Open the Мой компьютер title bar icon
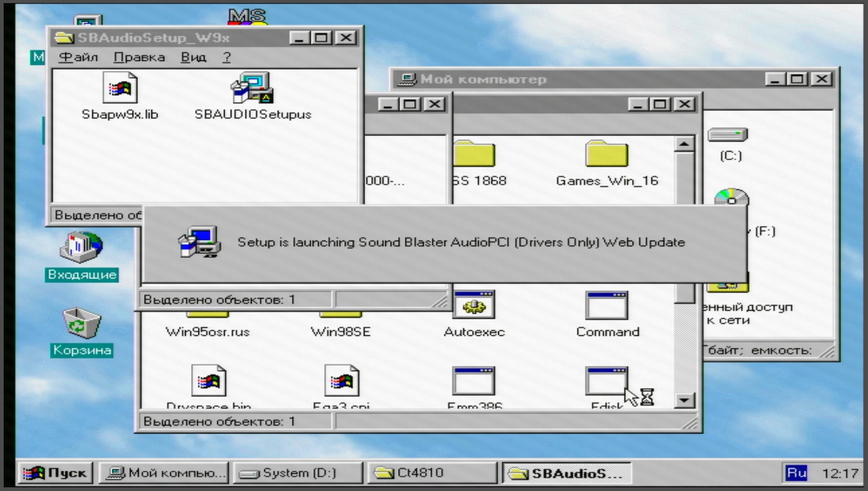 click(x=407, y=79)
